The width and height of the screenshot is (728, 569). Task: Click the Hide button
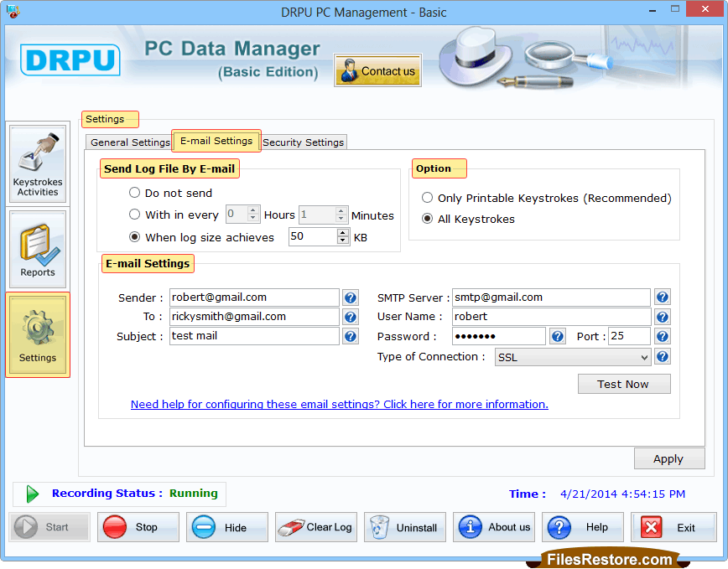pyautogui.click(x=227, y=527)
